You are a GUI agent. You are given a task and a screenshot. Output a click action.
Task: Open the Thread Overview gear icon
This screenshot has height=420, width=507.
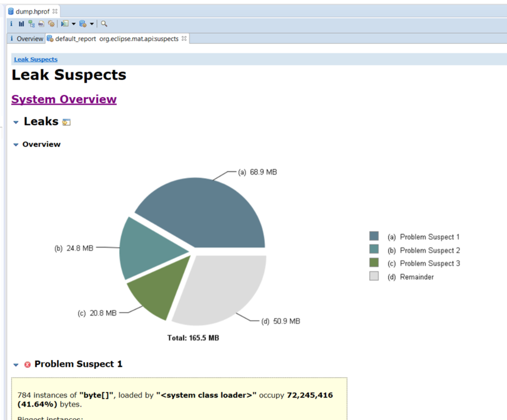click(x=51, y=23)
